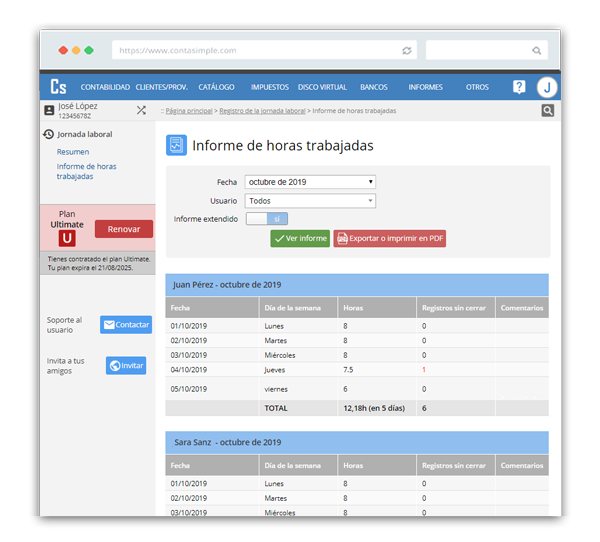
Task: Click the Jornada laboral sidebar heading
Action: point(85,134)
